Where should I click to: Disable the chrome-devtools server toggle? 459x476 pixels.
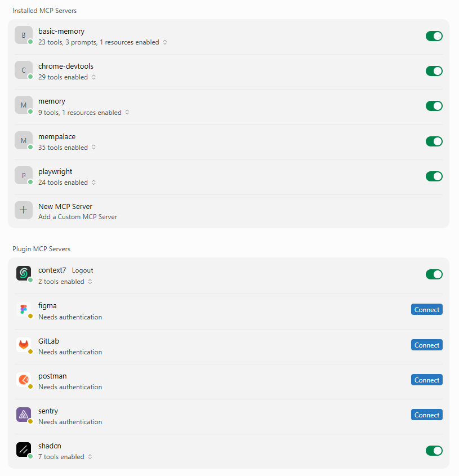tap(434, 71)
